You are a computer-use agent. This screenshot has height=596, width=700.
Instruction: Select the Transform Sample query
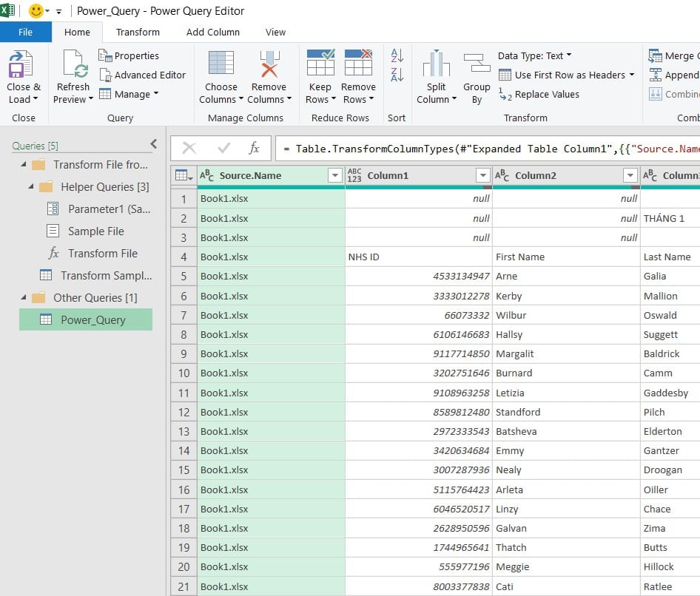tap(96, 275)
